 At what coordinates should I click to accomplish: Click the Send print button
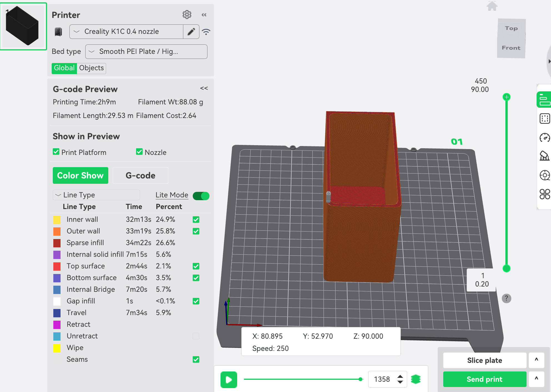pos(484,379)
